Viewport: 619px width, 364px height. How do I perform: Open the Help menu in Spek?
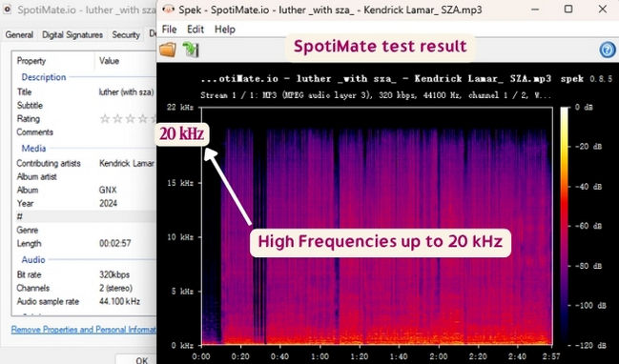click(225, 30)
